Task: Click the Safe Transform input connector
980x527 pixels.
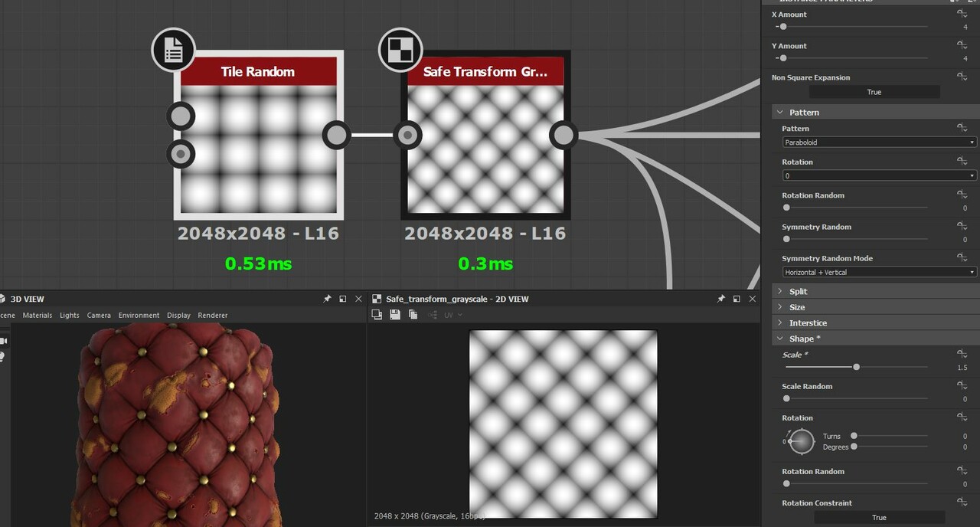Action: pos(407,135)
